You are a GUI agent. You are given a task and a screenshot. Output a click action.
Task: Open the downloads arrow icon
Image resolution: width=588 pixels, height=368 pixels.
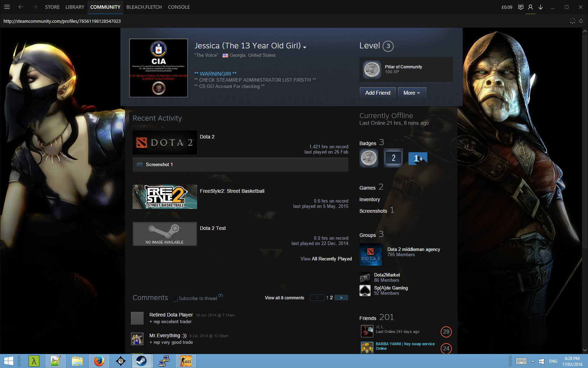(540, 7)
